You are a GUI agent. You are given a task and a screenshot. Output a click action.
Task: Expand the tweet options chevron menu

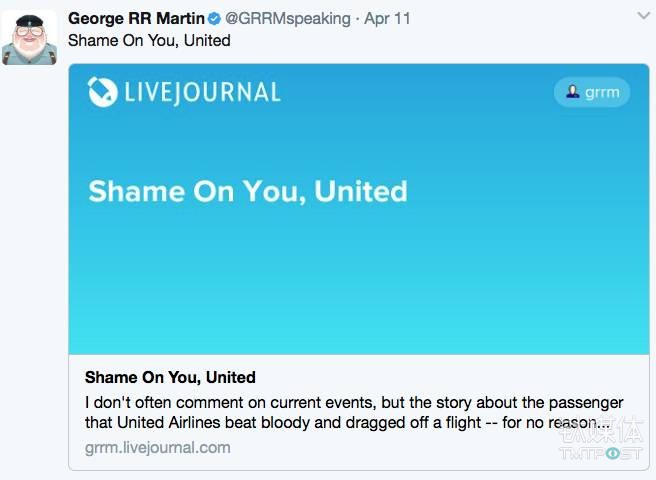[x=643, y=16]
